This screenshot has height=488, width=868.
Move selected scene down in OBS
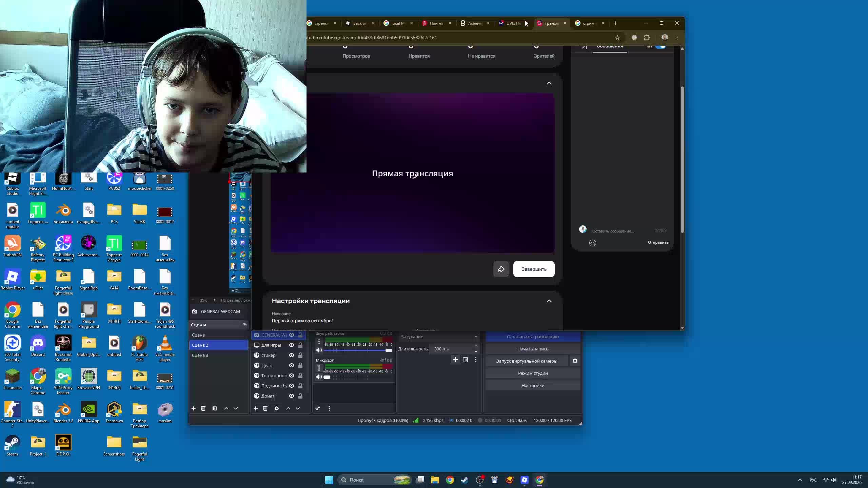(x=236, y=408)
